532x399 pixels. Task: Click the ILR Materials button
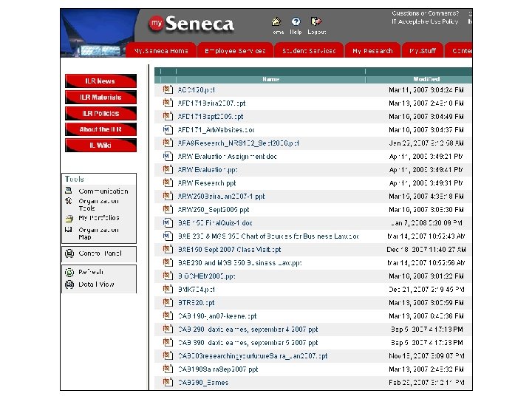pos(100,97)
